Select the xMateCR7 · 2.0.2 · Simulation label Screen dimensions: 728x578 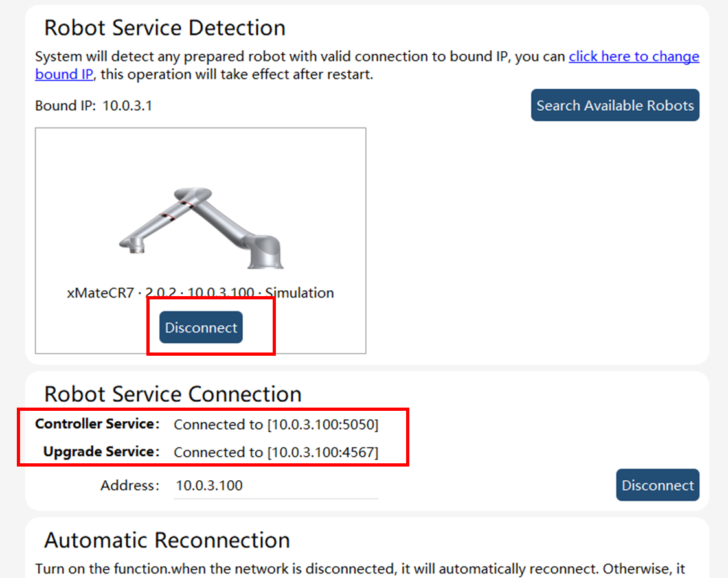tap(201, 293)
